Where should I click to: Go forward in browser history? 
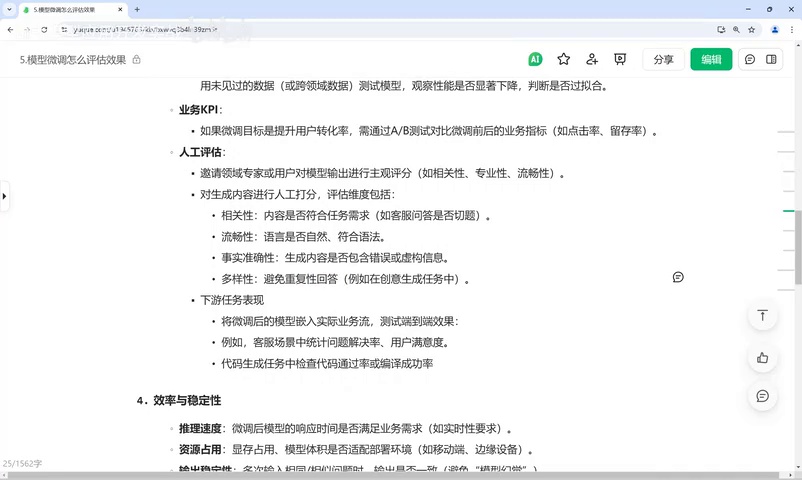(27, 30)
